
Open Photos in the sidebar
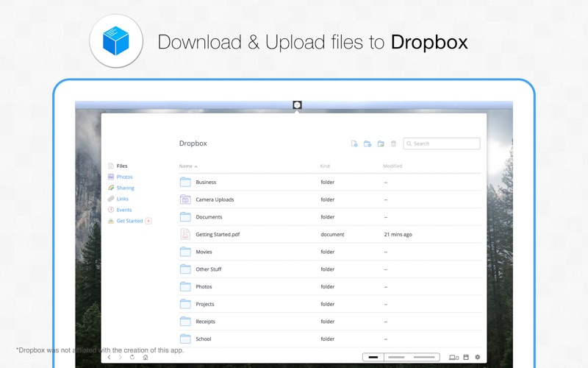124,177
